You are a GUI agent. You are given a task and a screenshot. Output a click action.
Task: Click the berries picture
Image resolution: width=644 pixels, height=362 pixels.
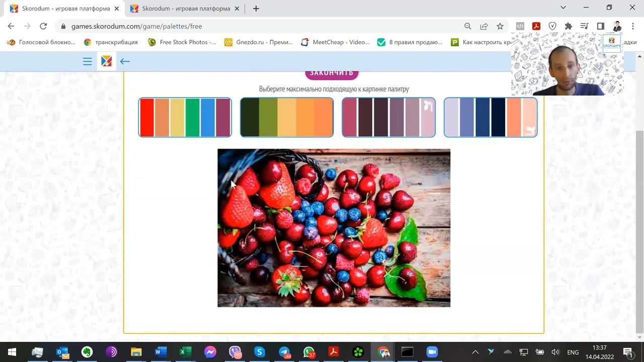click(334, 228)
